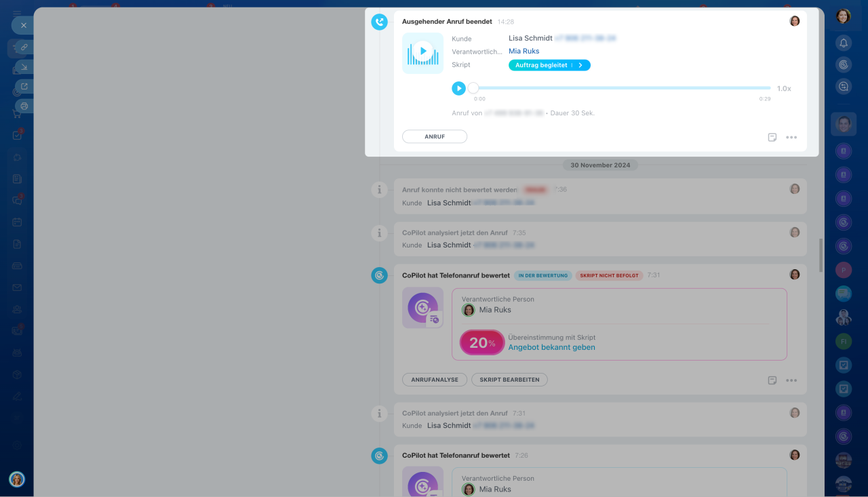Click the avatar on the ended call card
This screenshot has height=497, width=868.
point(795,21)
